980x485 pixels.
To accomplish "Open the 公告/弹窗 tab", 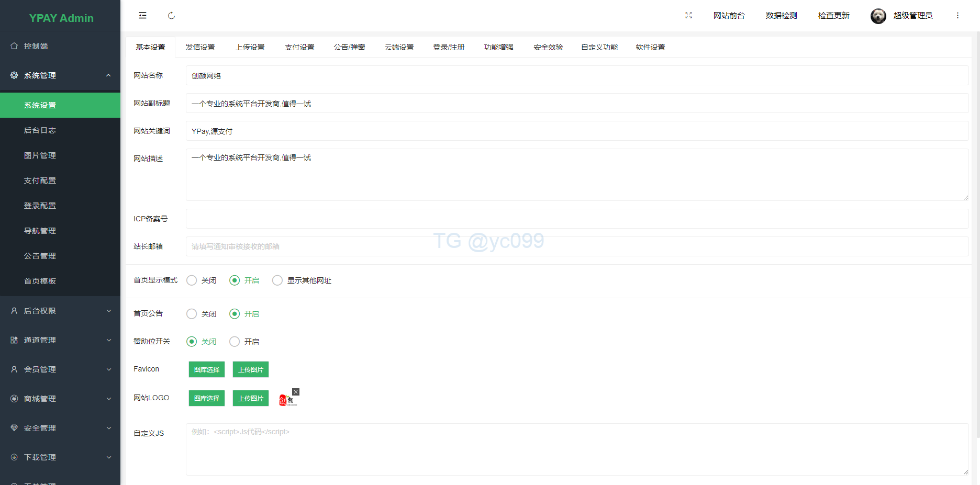I will (x=349, y=47).
